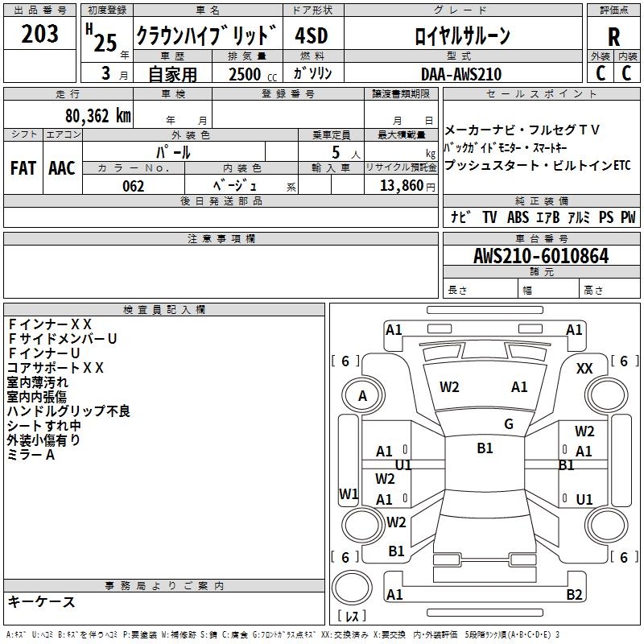This screenshot has height=644, width=644.
Task: Select the shift type "FAT"
Action: 23,168
